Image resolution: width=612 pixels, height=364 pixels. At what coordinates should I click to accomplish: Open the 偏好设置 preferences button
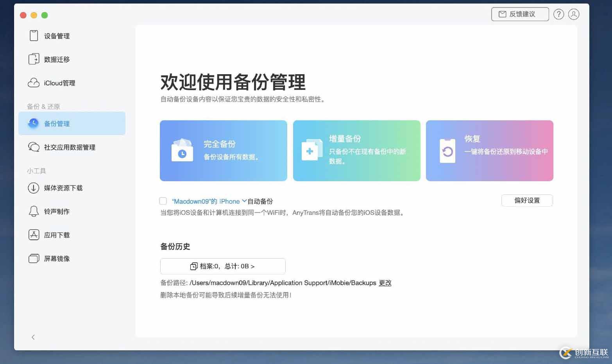(x=527, y=200)
